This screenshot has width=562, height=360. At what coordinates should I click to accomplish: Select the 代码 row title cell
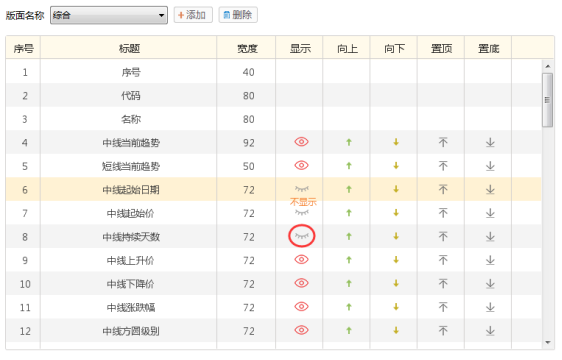pos(129,95)
